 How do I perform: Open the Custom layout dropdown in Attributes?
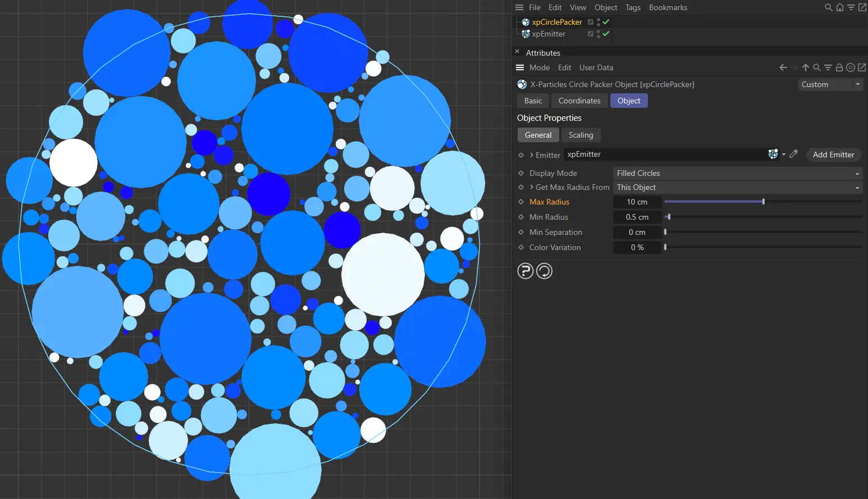click(830, 84)
